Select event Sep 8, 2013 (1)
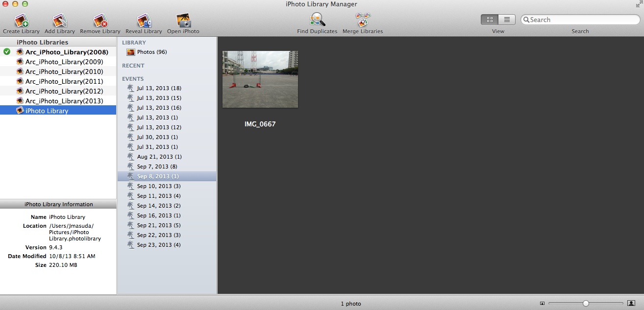644x310 pixels. 167,176
